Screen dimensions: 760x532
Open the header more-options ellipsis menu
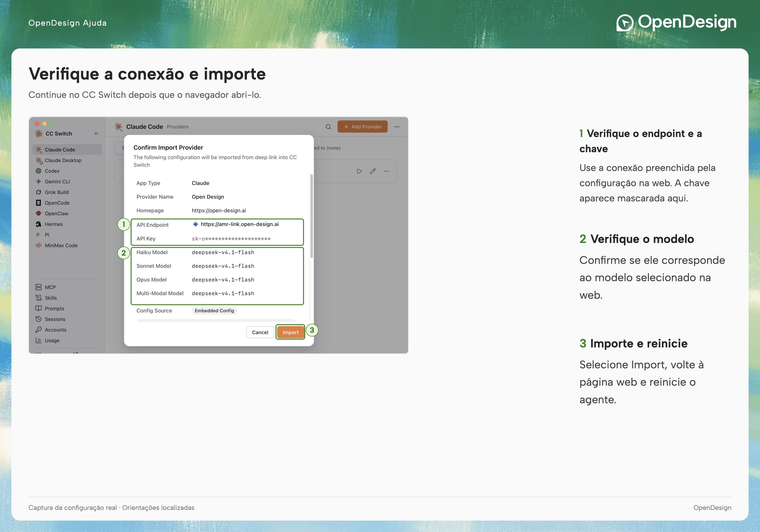(397, 127)
